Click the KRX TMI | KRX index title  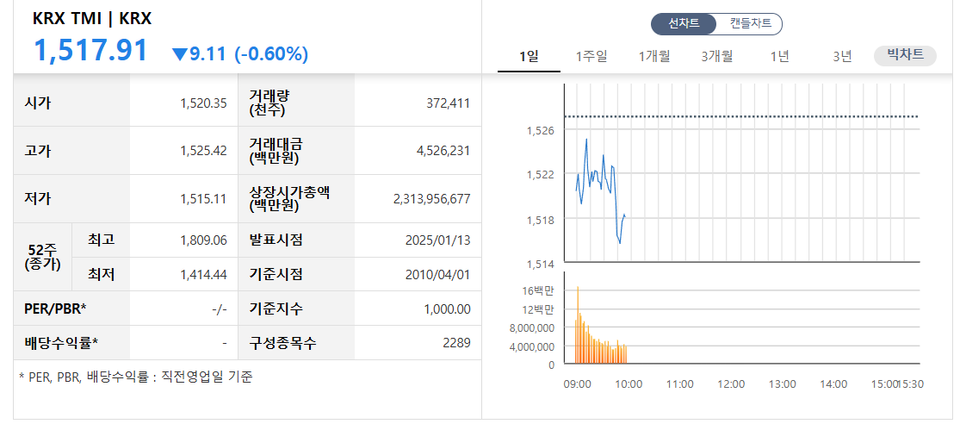click(x=92, y=19)
